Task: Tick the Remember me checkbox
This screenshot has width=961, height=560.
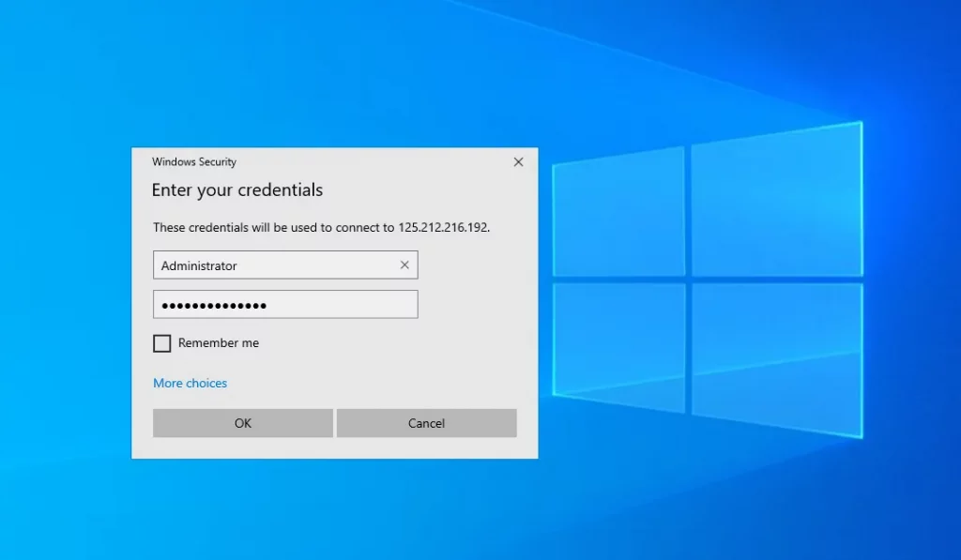Action: (162, 343)
